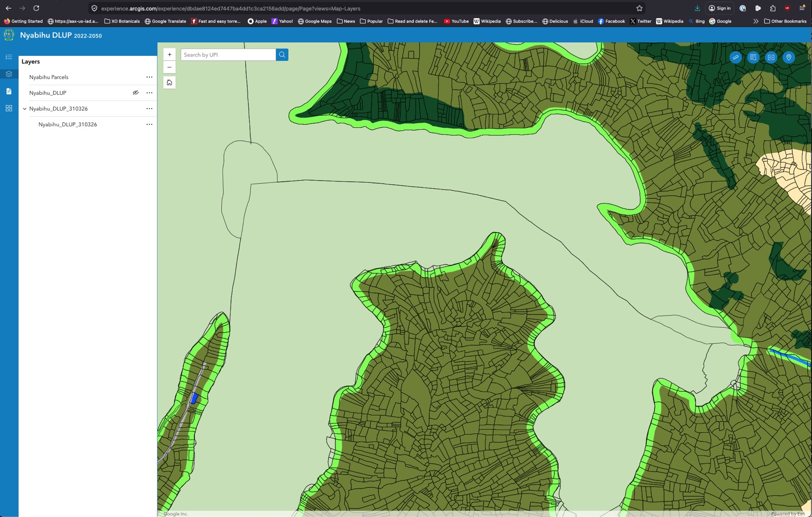Image resolution: width=812 pixels, height=517 pixels.
Task: Run the UPI search with the magnifier button
Action: tap(282, 54)
